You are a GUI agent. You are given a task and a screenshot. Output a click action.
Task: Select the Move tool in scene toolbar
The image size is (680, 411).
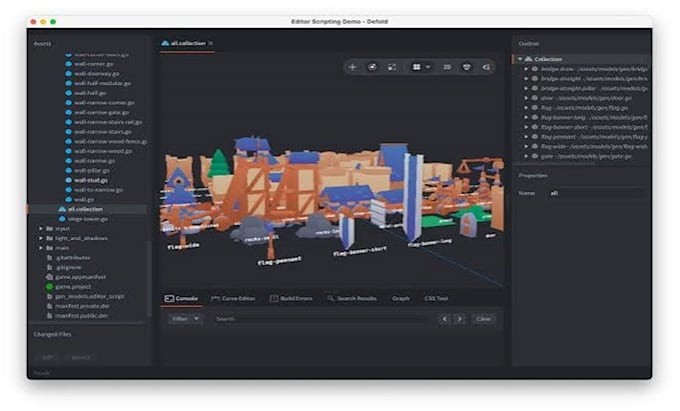pos(353,67)
